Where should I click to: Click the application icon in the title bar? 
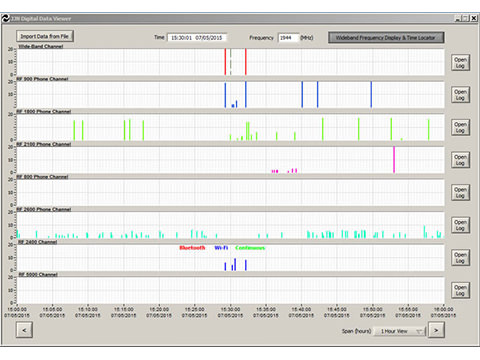click(6, 19)
